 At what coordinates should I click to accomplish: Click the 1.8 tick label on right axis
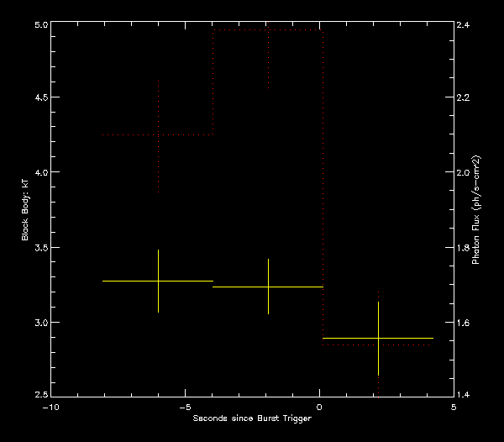coord(464,248)
